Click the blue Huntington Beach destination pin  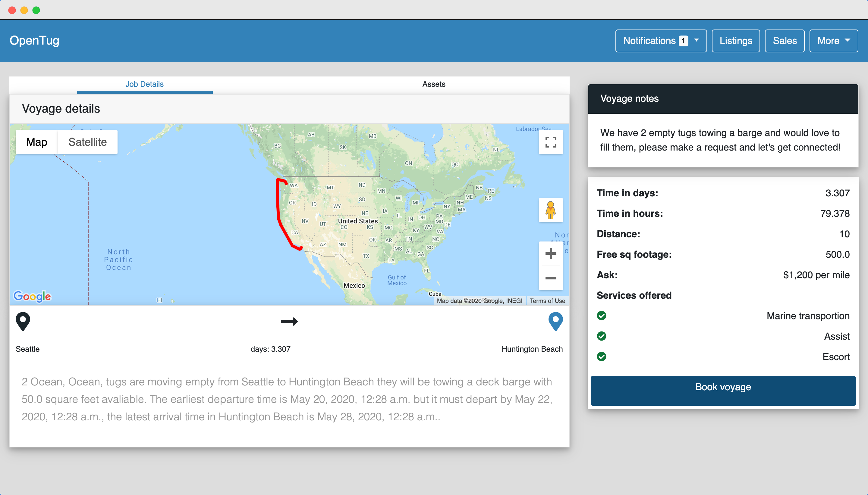(556, 321)
